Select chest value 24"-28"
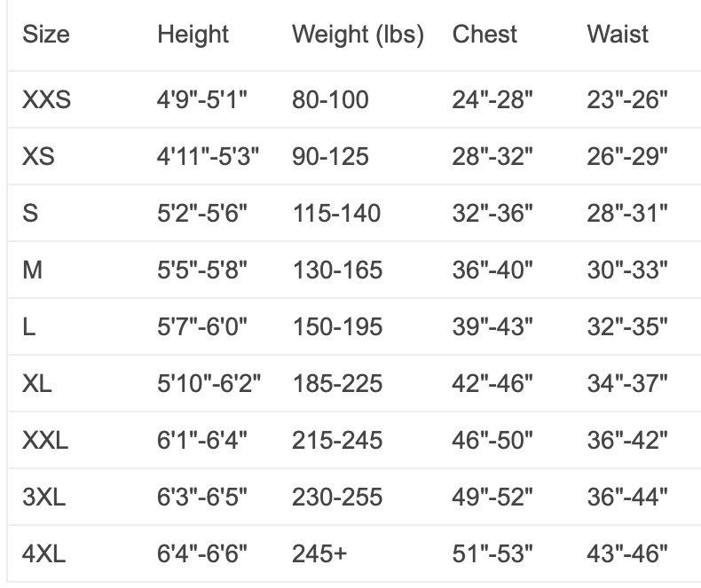This screenshot has width=701, height=588. (x=492, y=99)
